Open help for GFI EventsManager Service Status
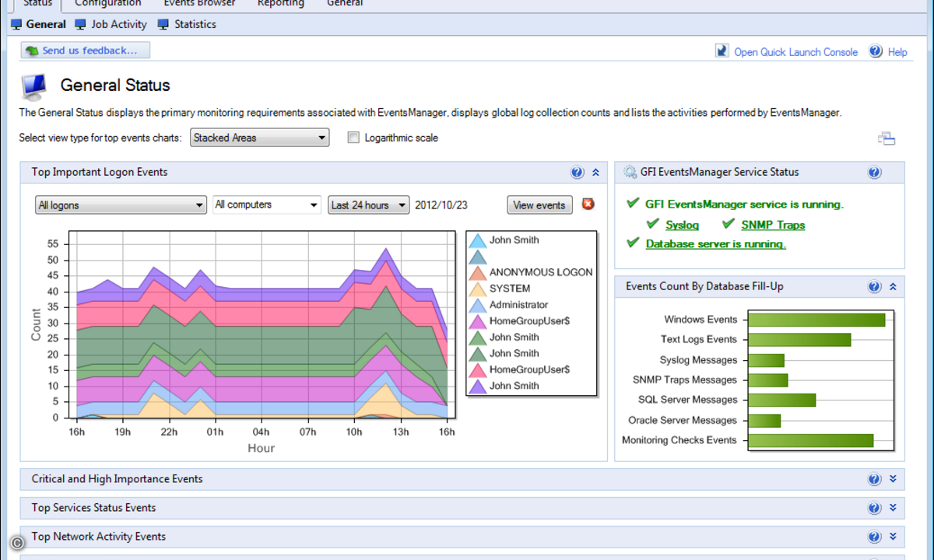 pyautogui.click(x=874, y=173)
